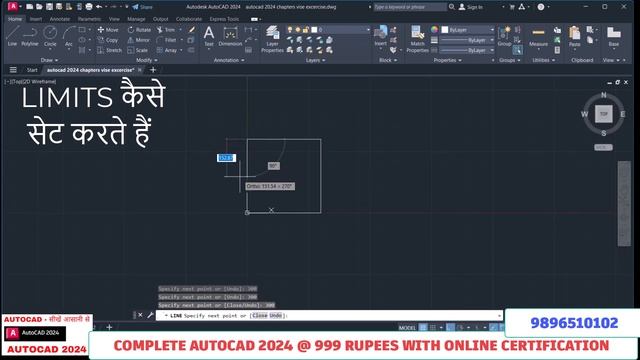Click the white ByLayer color swatch

click(445, 30)
